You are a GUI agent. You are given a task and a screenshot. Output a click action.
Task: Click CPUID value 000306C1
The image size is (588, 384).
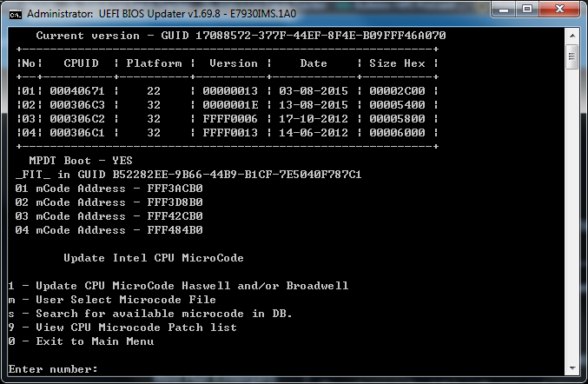[x=77, y=133]
